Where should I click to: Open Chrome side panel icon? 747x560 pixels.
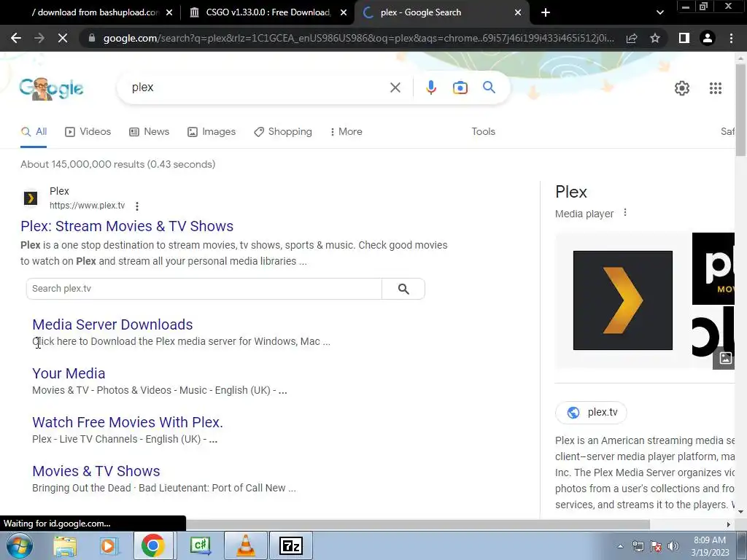[684, 38]
